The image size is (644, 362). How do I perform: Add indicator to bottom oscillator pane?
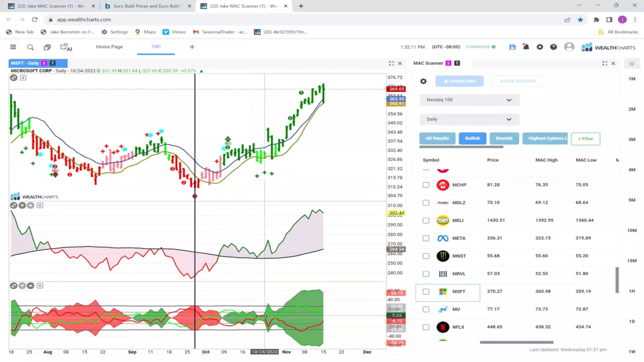coord(40,286)
